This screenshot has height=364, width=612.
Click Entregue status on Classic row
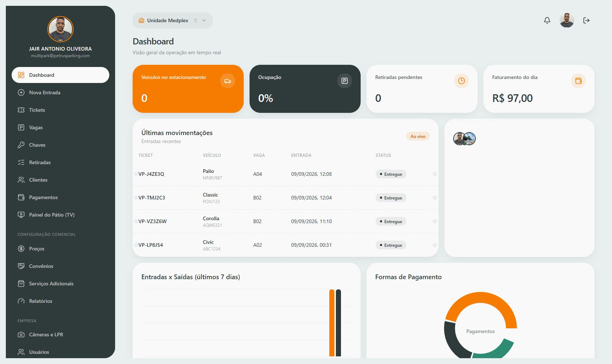(x=391, y=198)
